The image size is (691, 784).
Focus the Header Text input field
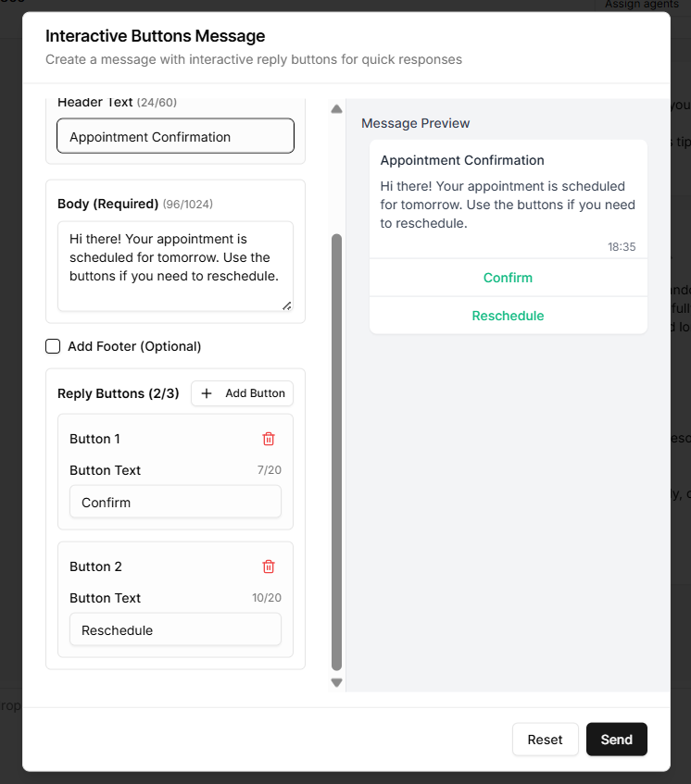coord(175,136)
